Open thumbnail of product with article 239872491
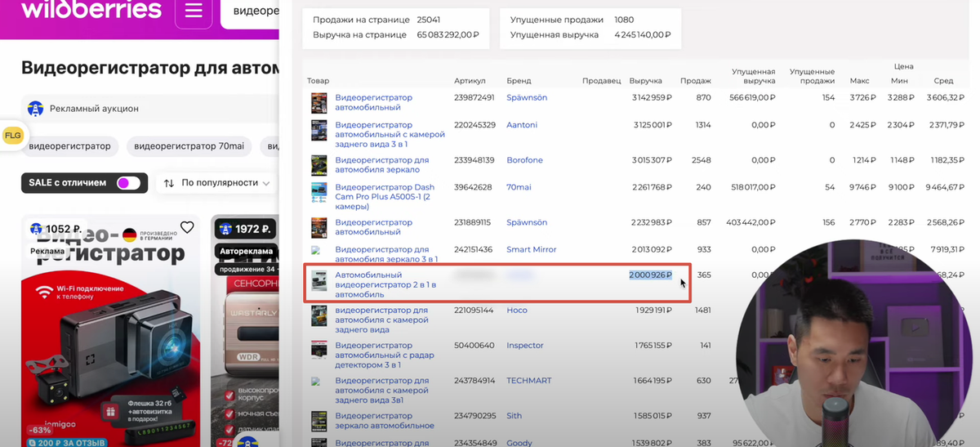The height and width of the screenshot is (447, 980). point(318,102)
